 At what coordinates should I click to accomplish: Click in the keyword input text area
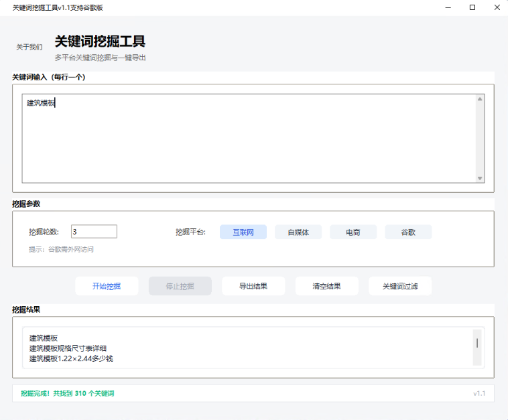pyautogui.click(x=249, y=138)
